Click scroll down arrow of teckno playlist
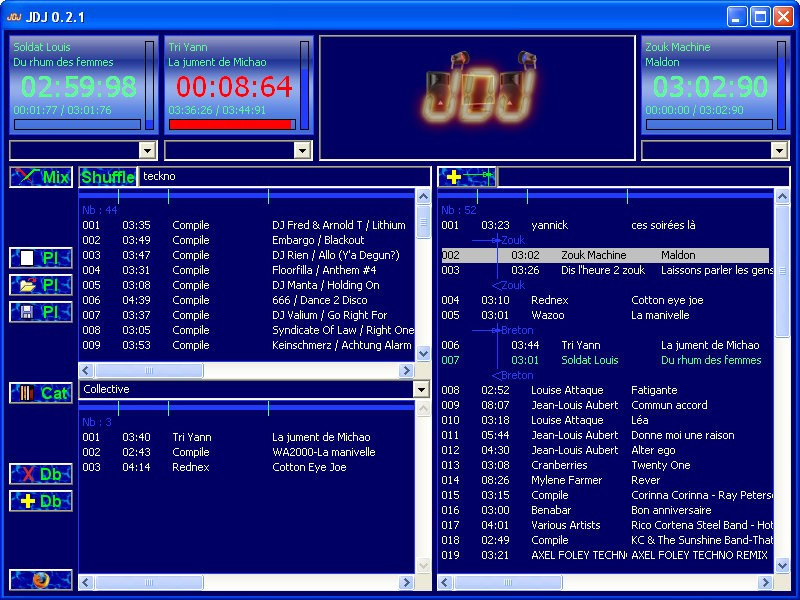 pyautogui.click(x=423, y=353)
